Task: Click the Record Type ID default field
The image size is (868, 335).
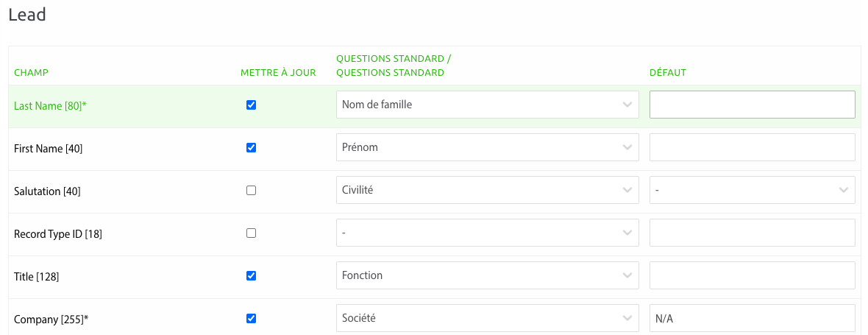Action: point(752,233)
